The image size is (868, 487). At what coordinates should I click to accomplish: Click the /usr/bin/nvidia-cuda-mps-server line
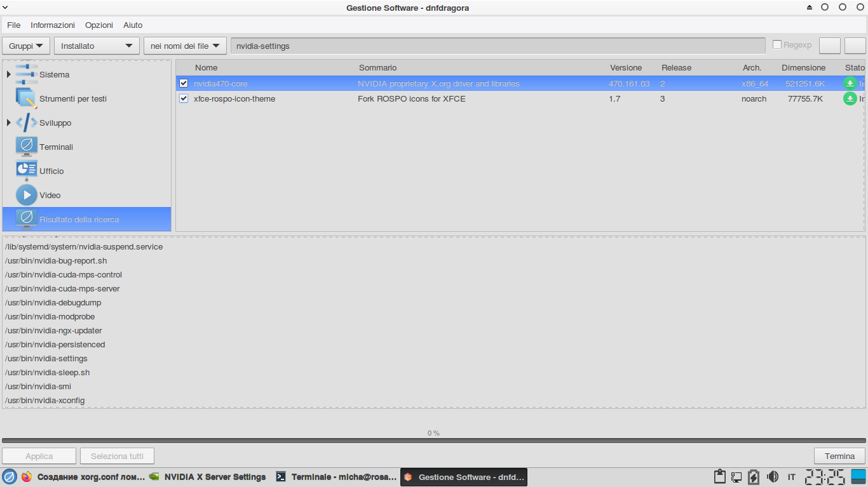[x=62, y=288]
